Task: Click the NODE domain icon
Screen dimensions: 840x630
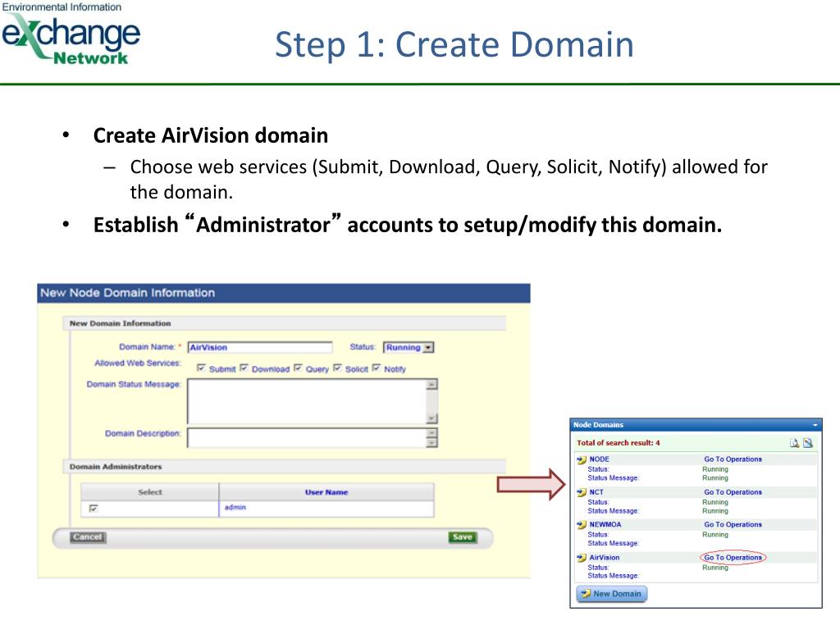Action: [x=582, y=459]
